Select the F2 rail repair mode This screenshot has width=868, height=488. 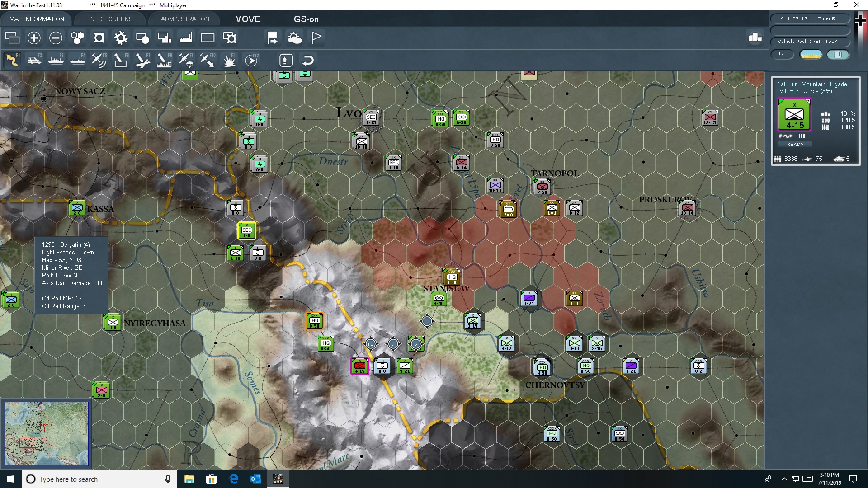(x=35, y=60)
